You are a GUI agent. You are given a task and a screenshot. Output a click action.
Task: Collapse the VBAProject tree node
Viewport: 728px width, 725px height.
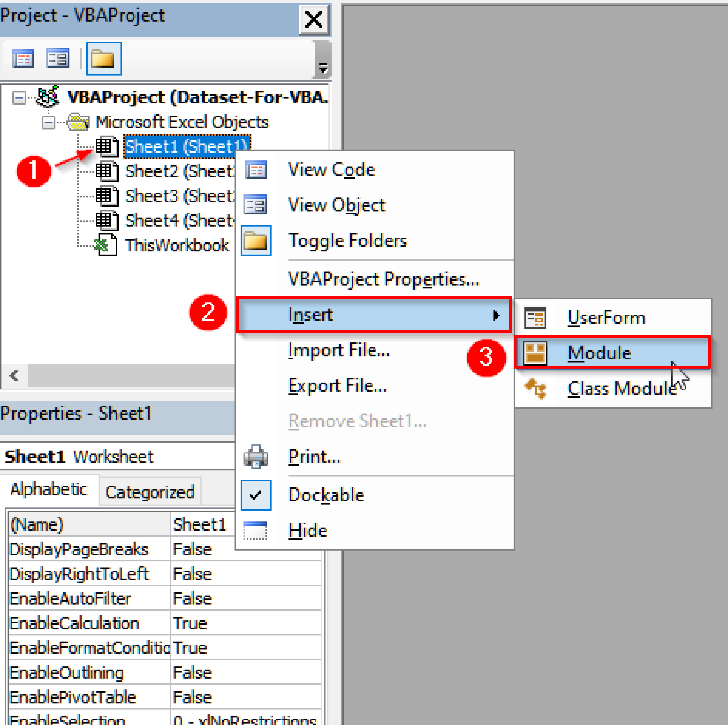pos(18,97)
